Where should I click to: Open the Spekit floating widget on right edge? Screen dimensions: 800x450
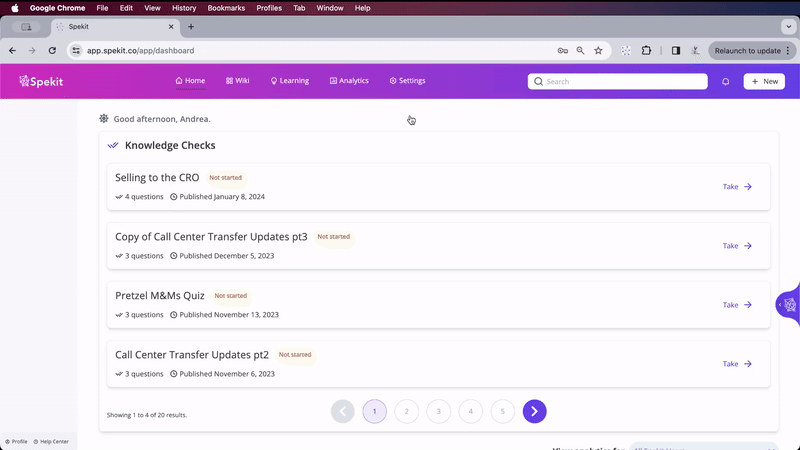coord(789,304)
